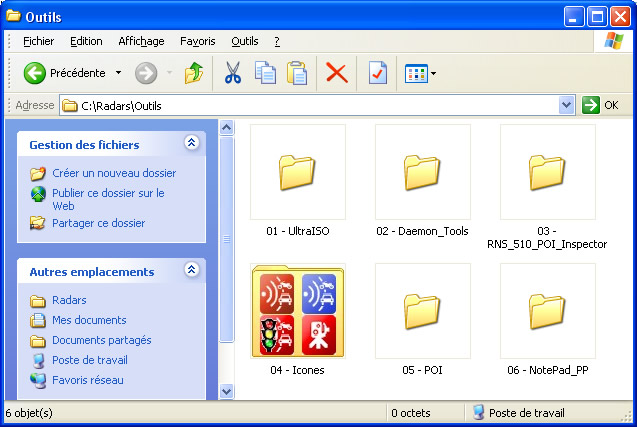Click the sidebar vertical scrollbar thumb
The image size is (637, 427).
(x=227, y=240)
